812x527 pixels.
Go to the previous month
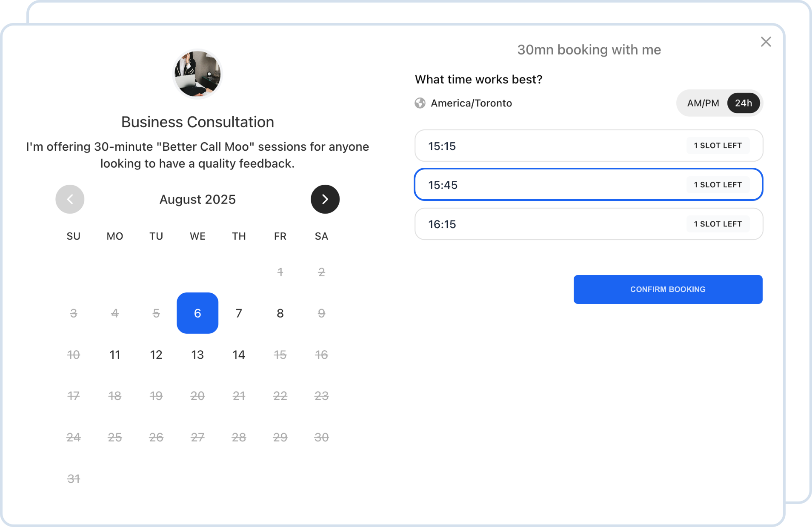click(x=70, y=199)
